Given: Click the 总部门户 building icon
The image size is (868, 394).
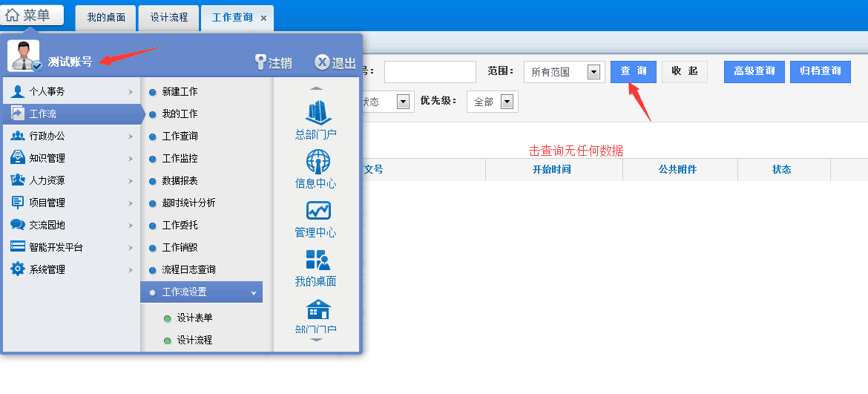Looking at the screenshot, I should point(316,112).
